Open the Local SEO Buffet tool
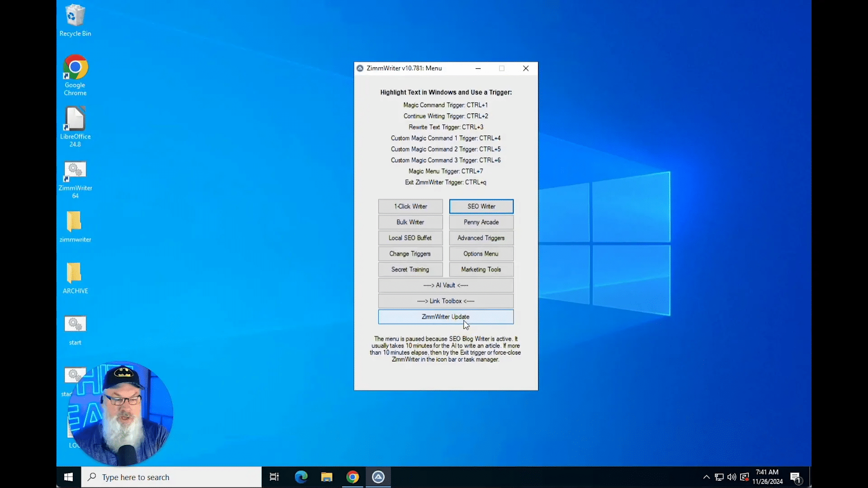This screenshot has width=868, height=488. click(410, 238)
